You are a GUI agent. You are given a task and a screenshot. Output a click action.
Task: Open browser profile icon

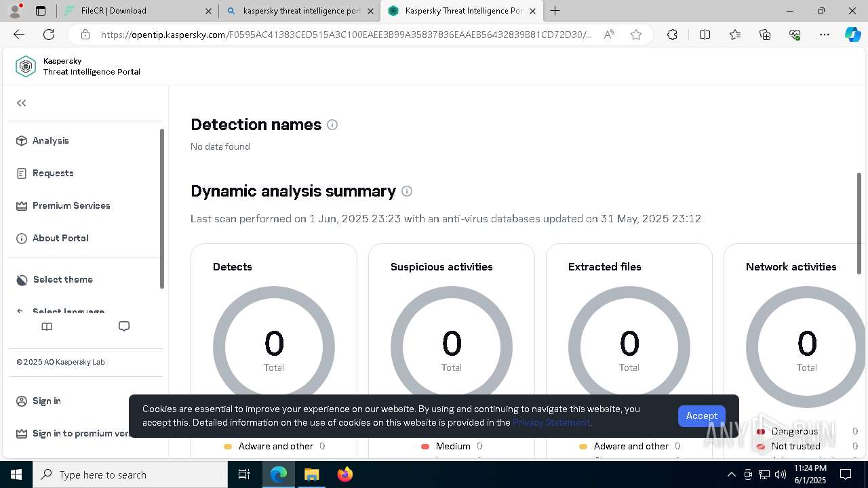click(x=15, y=11)
